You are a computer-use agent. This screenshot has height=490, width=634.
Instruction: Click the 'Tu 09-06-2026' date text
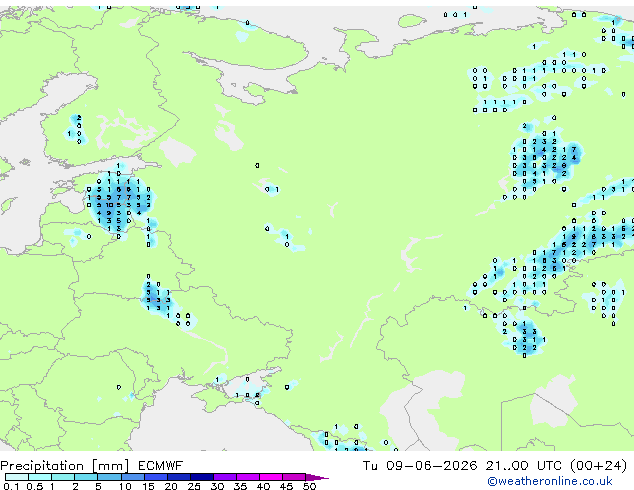420,466
